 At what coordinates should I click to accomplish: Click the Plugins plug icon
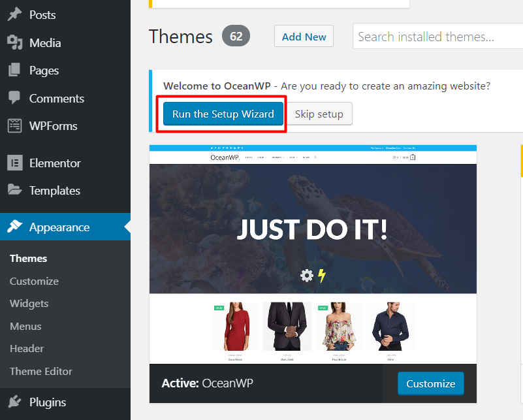14,402
